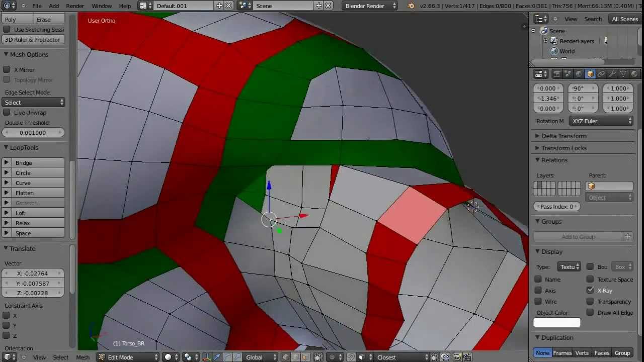Open the Render properties tab icon

557,74
